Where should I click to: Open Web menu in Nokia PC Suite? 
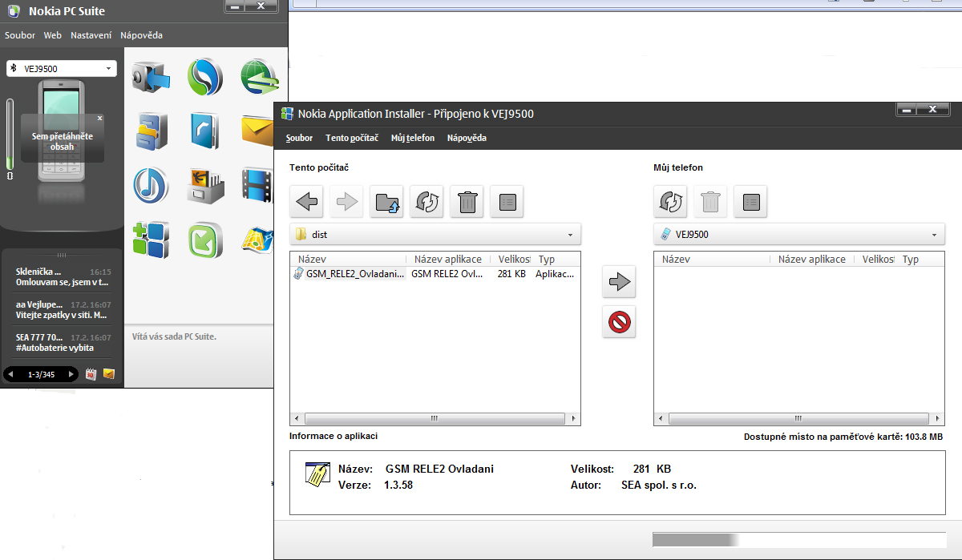coord(53,35)
